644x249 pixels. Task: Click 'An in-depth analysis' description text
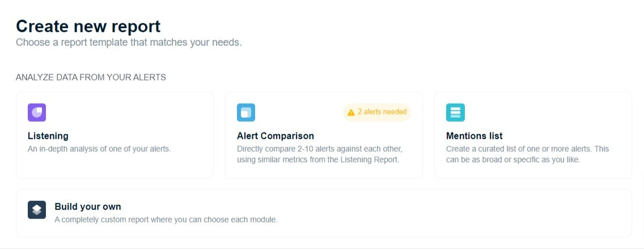click(99, 149)
